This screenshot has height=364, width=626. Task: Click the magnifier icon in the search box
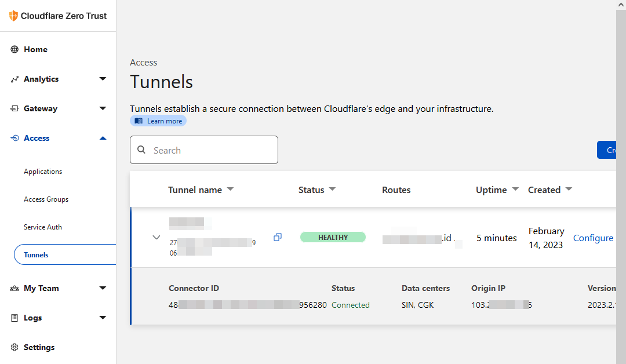[141, 150]
